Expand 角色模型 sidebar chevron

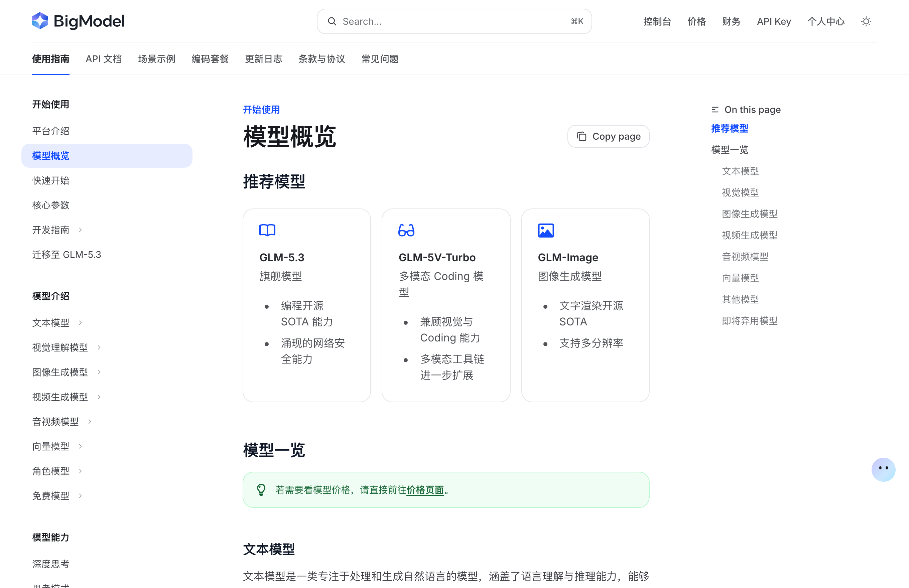[80, 471]
